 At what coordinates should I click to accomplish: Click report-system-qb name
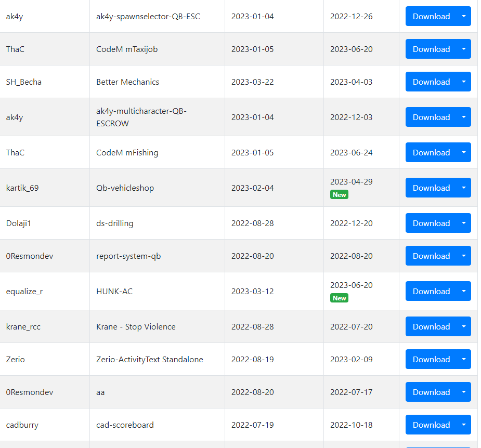[x=128, y=256]
